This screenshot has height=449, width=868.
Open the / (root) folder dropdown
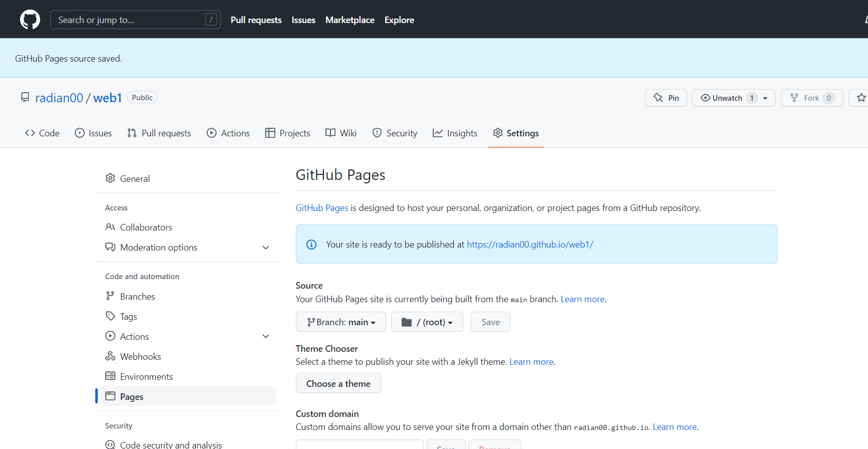[427, 322]
